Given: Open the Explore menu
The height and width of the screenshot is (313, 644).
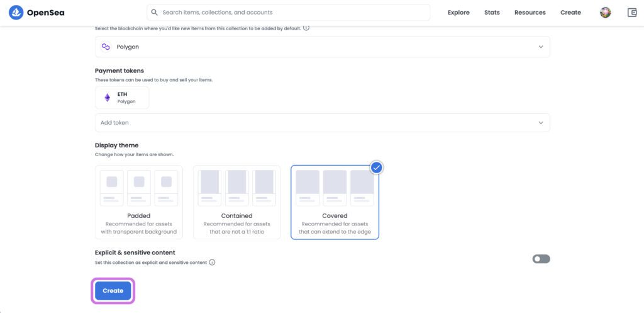Looking at the screenshot, I should (x=458, y=13).
